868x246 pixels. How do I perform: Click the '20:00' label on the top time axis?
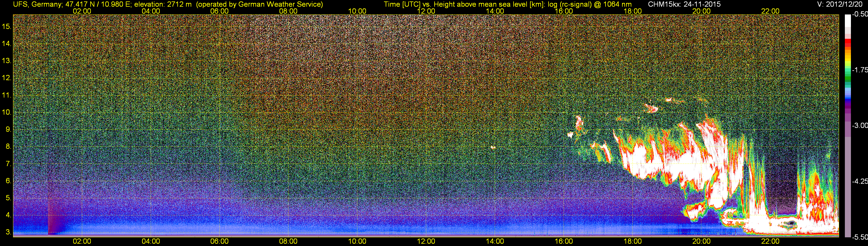pyautogui.click(x=702, y=11)
